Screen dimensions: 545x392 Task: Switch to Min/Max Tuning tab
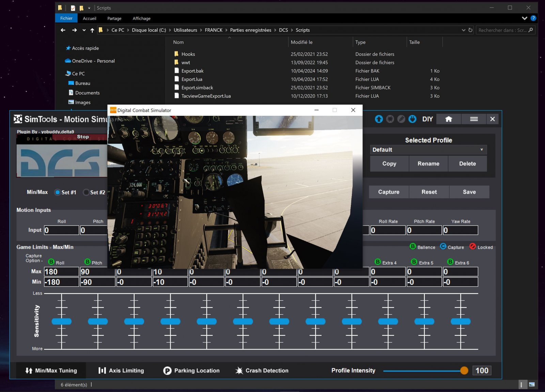51,371
